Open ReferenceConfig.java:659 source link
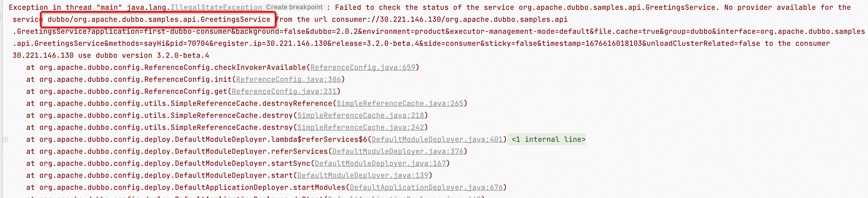 363,67
